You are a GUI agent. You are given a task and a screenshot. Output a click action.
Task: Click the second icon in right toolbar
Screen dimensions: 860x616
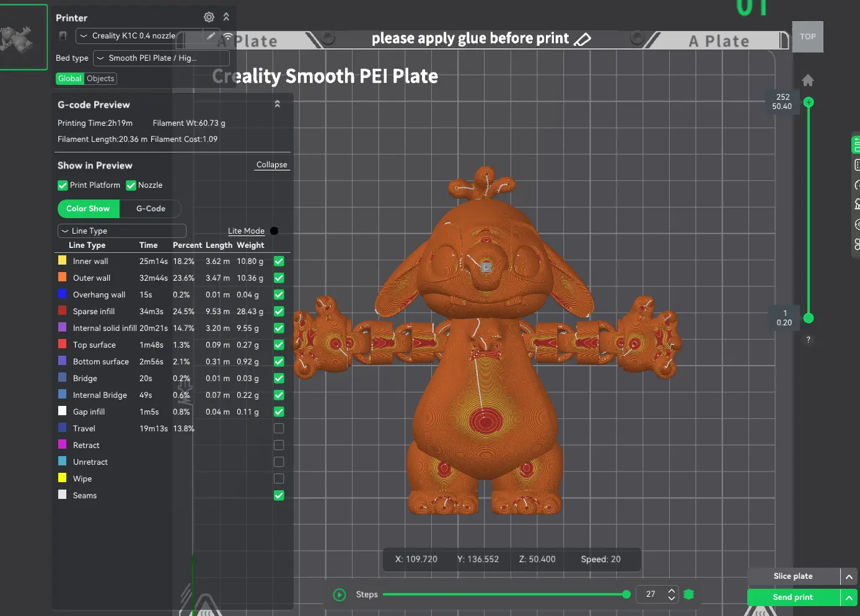(857, 165)
